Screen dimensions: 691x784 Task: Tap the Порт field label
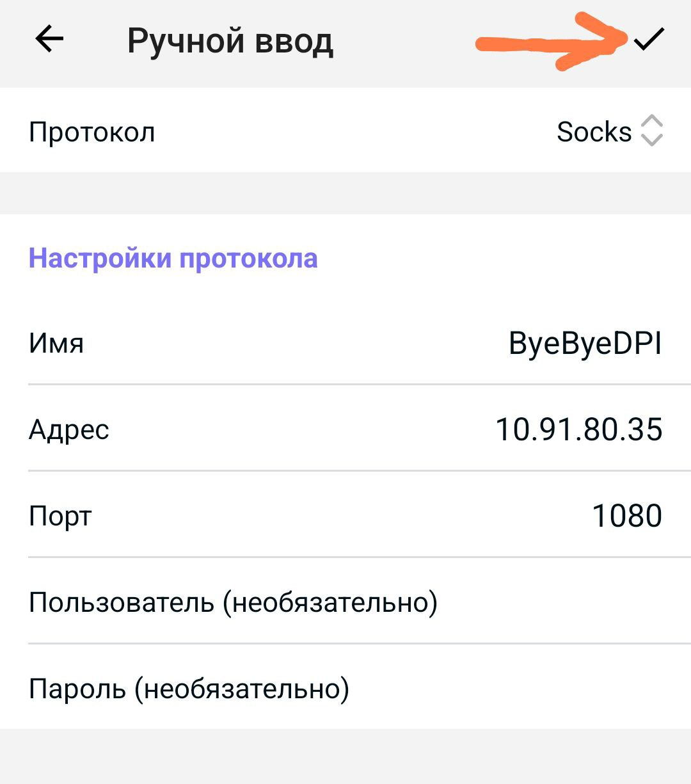pos(61,516)
